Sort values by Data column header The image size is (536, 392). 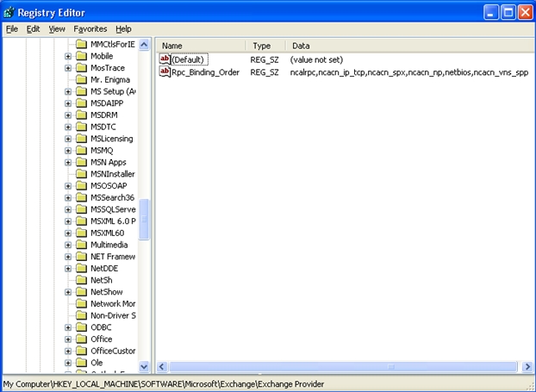point(410,46)
